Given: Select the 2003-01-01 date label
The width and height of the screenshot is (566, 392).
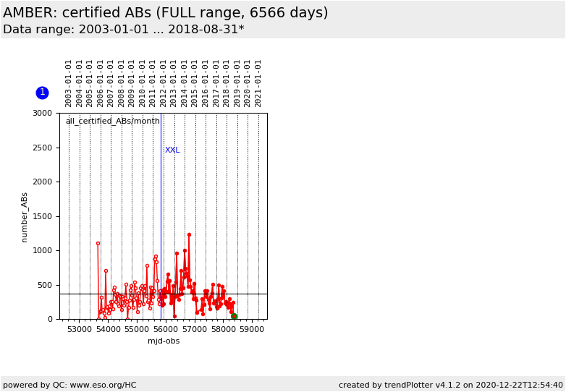Looking at the screenshot, I should [x=69, y=83].
